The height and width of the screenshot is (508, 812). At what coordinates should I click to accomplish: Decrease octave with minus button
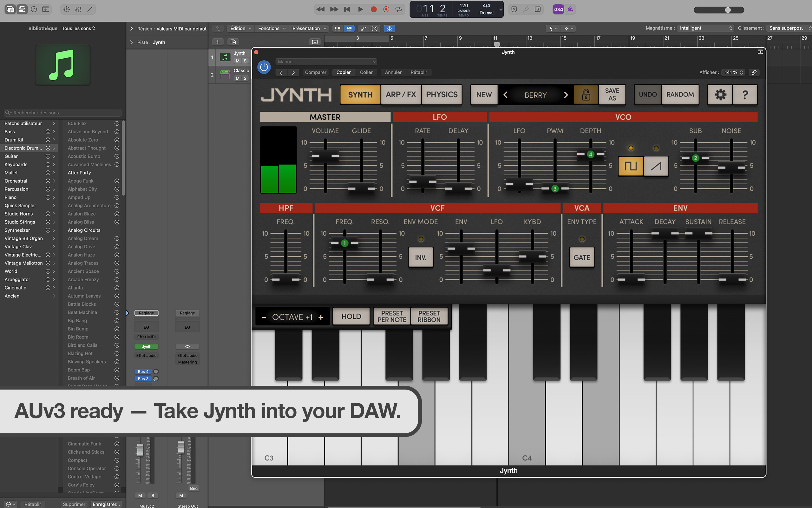pyautogui.click(x=264, y=317)
